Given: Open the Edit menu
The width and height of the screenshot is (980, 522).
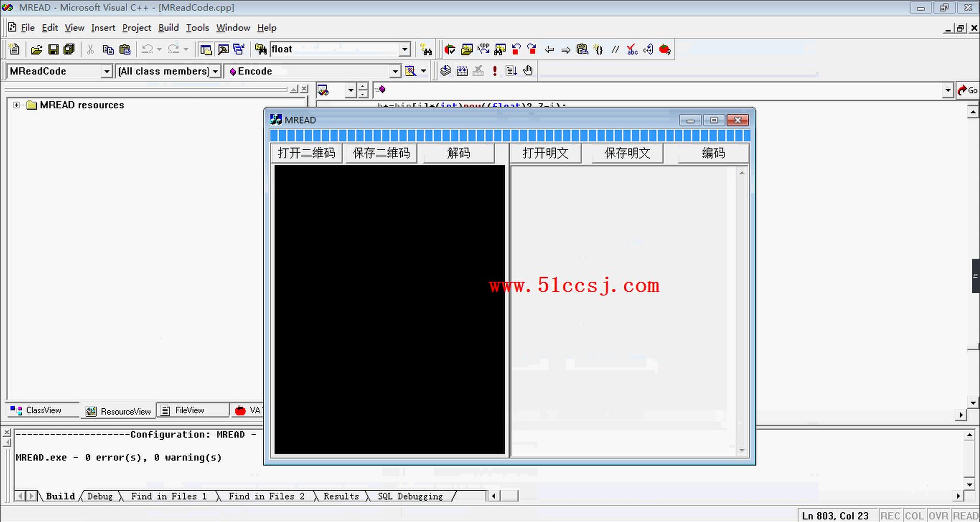Looking at the screenshot, I should pos(50,28).
